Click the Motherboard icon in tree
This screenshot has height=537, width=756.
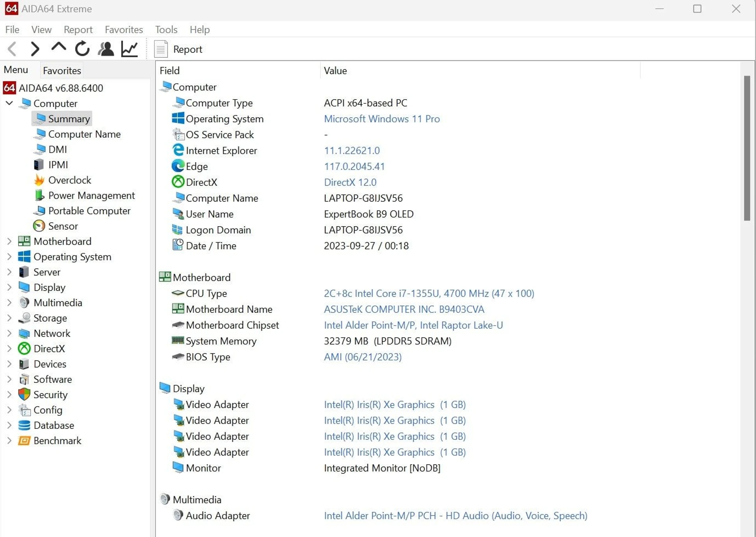(24, 241)
